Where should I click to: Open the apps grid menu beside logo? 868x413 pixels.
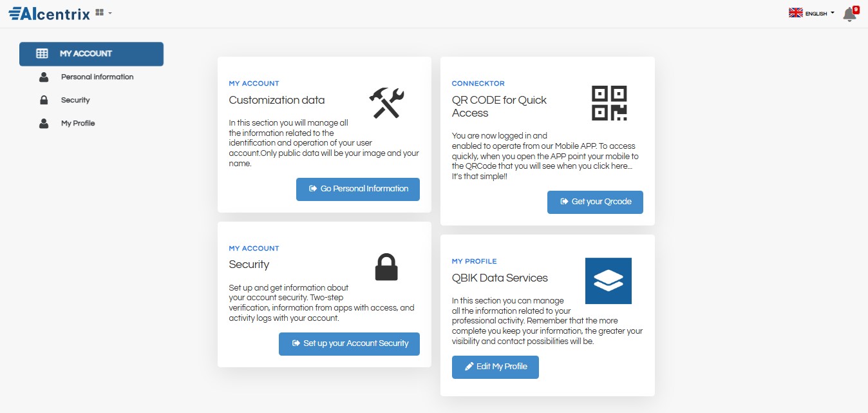coord(103,13)
